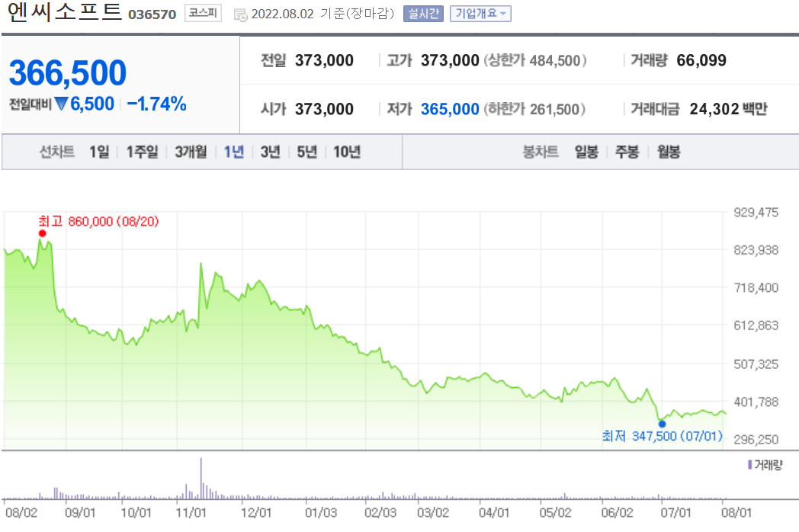This screenshot has height=532, width=799.
Task: Click the 거래대금 value 24,302 백만
Action: coord(728,109)
